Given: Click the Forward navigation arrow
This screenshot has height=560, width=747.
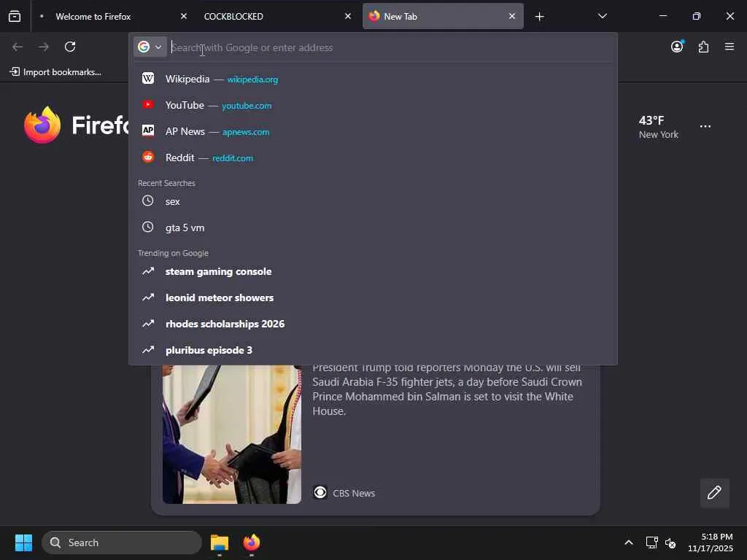Looking at the screenshot, I should pyautogui.click(x=43, y=47).
